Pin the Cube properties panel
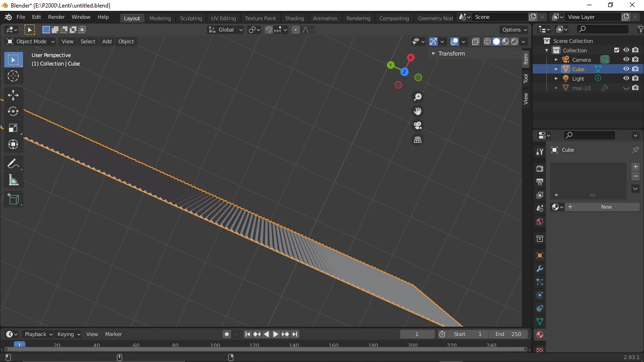The width and height of the screenshot is (644, 362). 636,150
